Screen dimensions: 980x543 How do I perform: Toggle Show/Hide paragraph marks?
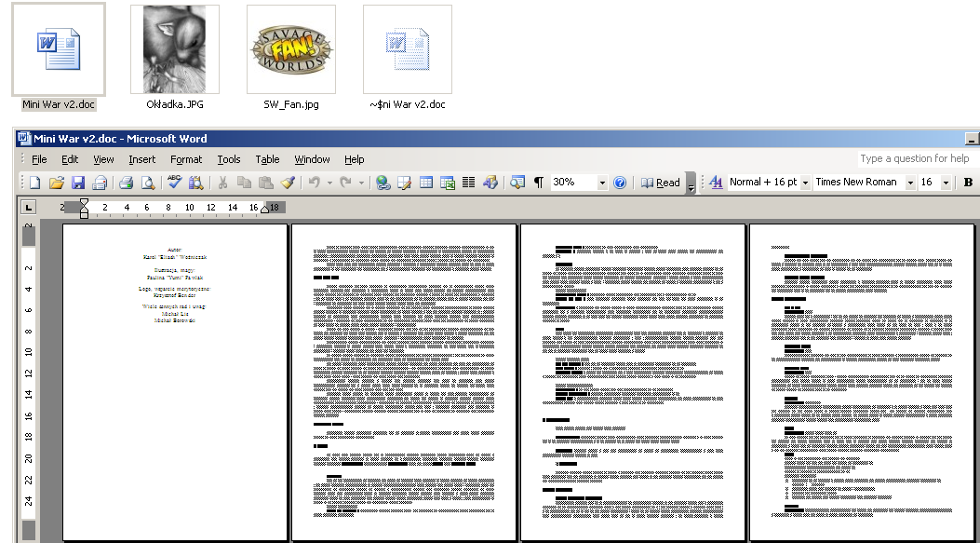point(538,183)
